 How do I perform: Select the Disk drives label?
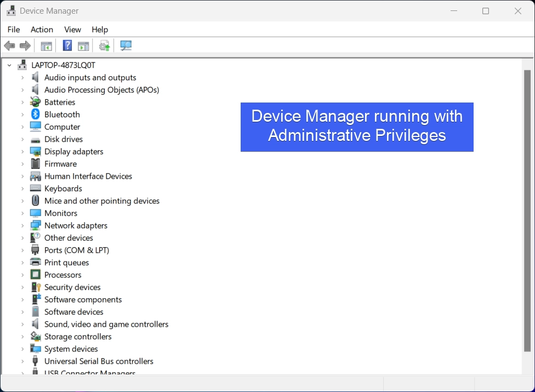64,139
